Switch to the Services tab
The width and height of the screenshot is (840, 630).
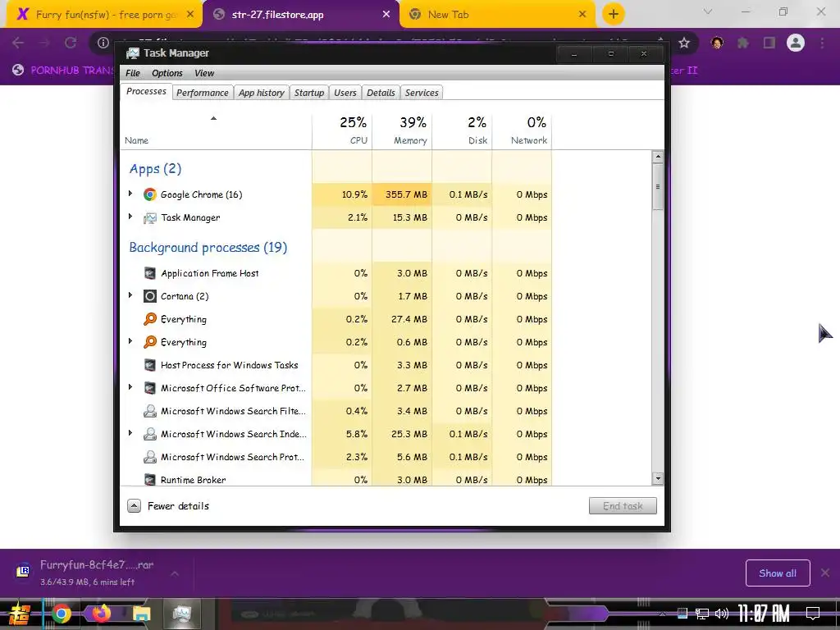tap(422, 93)
